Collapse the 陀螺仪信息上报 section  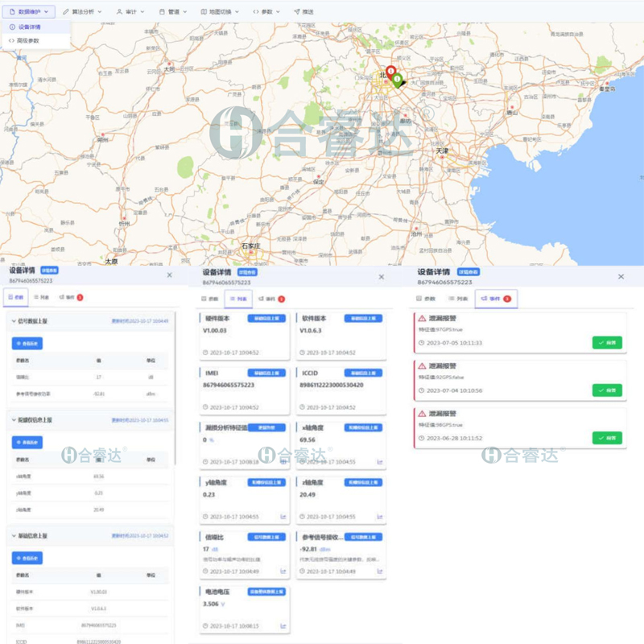coord(13,420)
